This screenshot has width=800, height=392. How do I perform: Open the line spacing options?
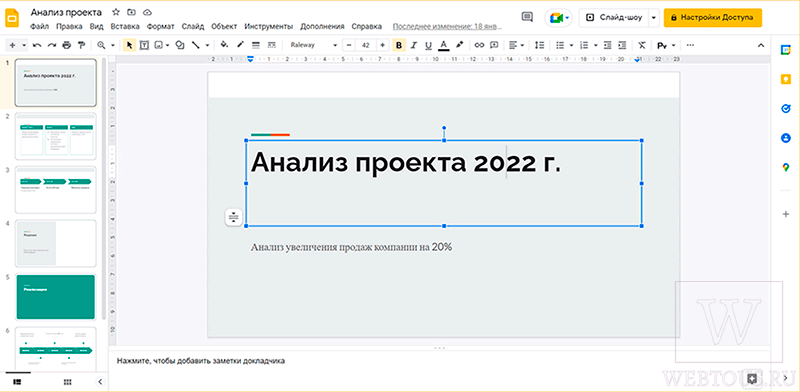pos(539,45)
